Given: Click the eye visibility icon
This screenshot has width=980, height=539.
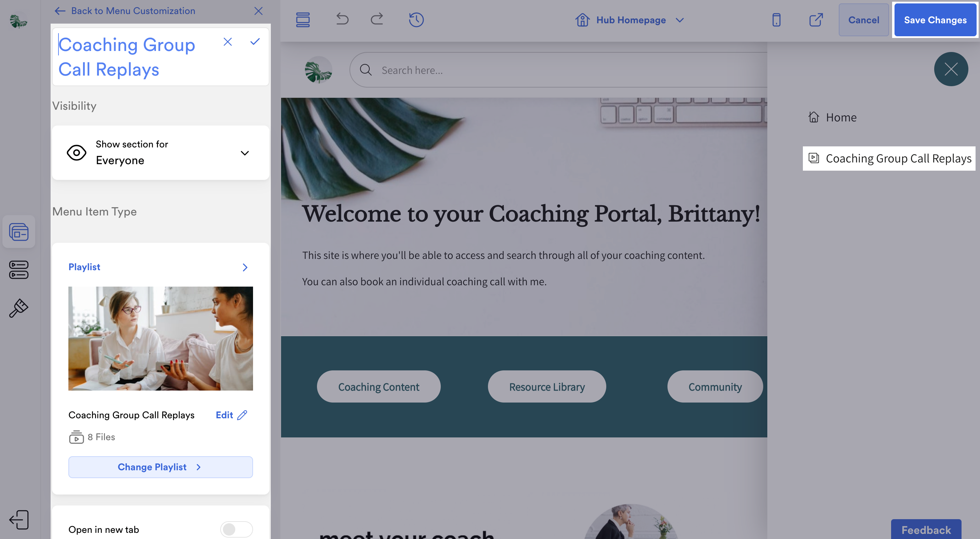Looking at the screenshot, I should (77, 153).
